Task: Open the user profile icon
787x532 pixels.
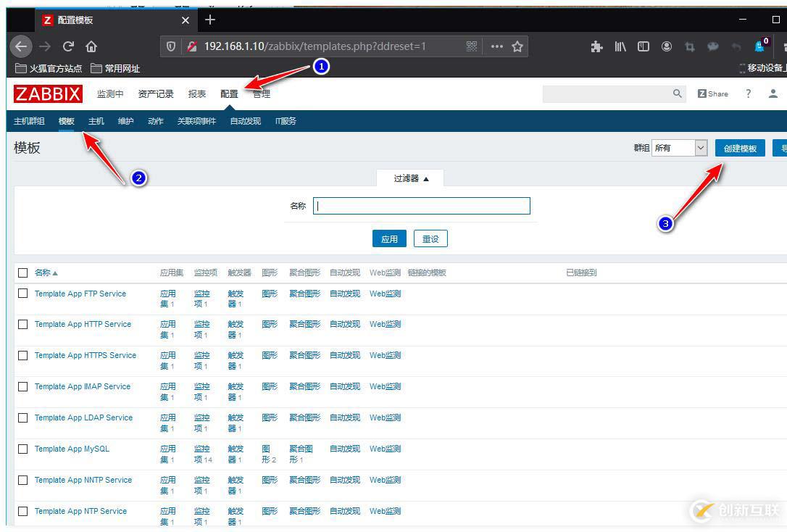Action: [x=773, y=93]
